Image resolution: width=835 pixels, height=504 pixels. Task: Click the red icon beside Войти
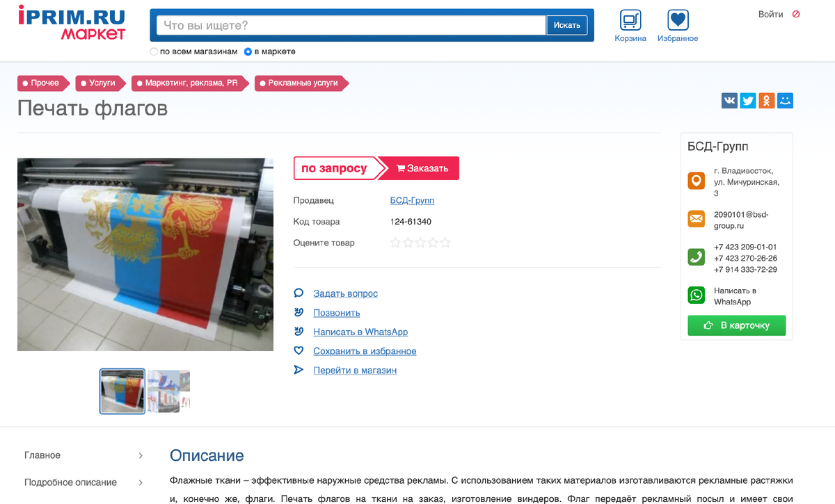(x=796, y=14)
